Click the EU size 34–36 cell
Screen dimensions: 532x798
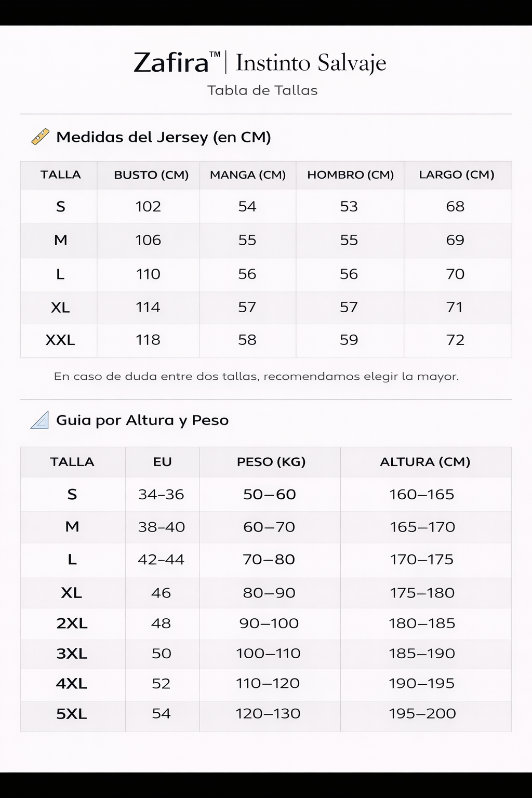click(161, 494)
